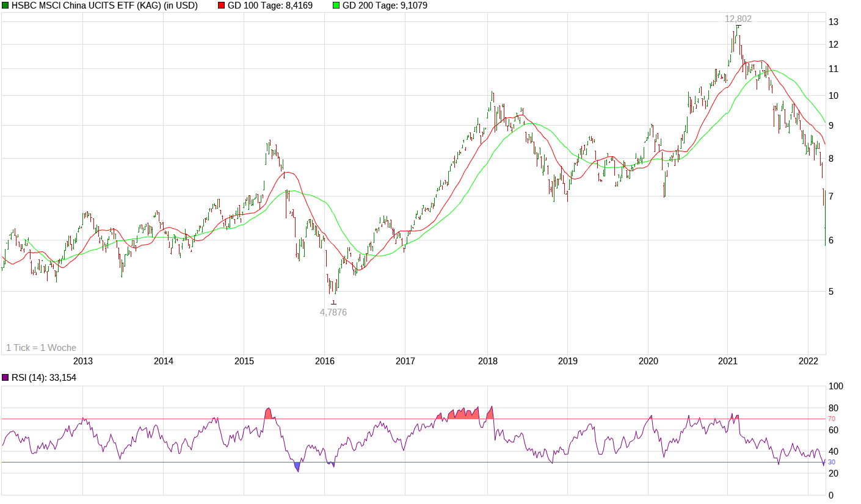Select the HSBC MSCI China UCITS ETF title
Viewport: 861px width, 504px height.
[104, 5]
